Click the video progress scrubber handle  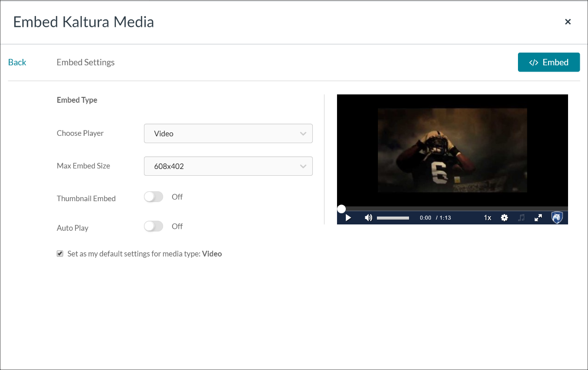pyautogui.click(x=341, y=209)
